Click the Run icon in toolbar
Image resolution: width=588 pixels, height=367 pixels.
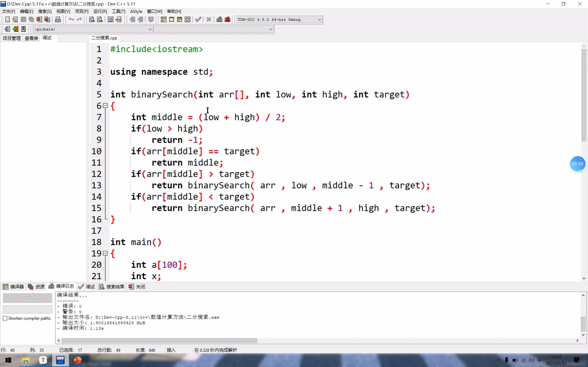(x=172, y=19)
